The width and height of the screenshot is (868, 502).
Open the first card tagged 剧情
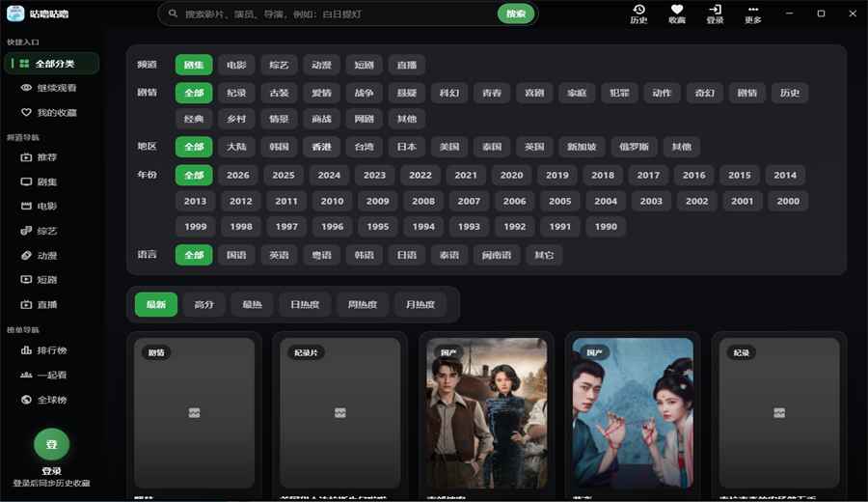coord(194,413)
